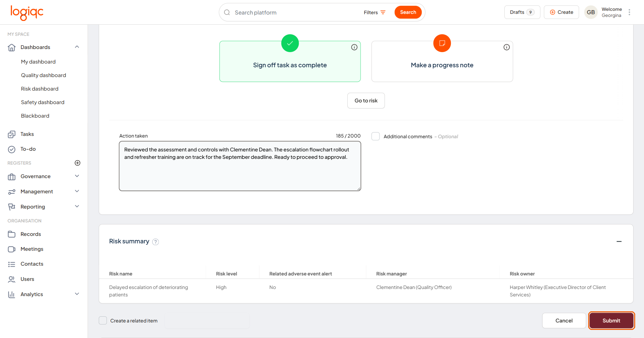Screen dimensions: 644x338
Task: Click the Contacts list icon
Action: pyautogui.click(x=11, y=264)
